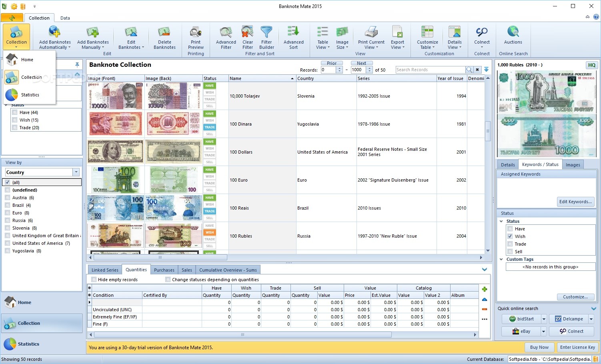Click the Search Records input field

430,70
